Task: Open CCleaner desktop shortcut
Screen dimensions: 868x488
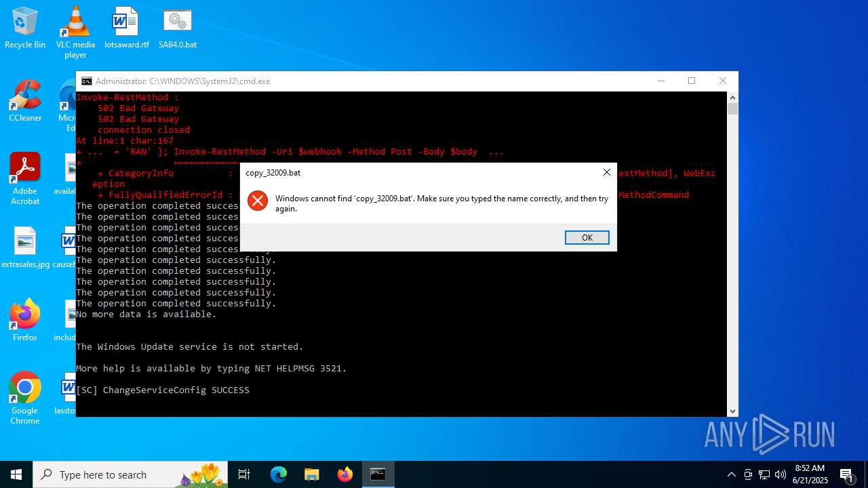Action: (25, 101)
